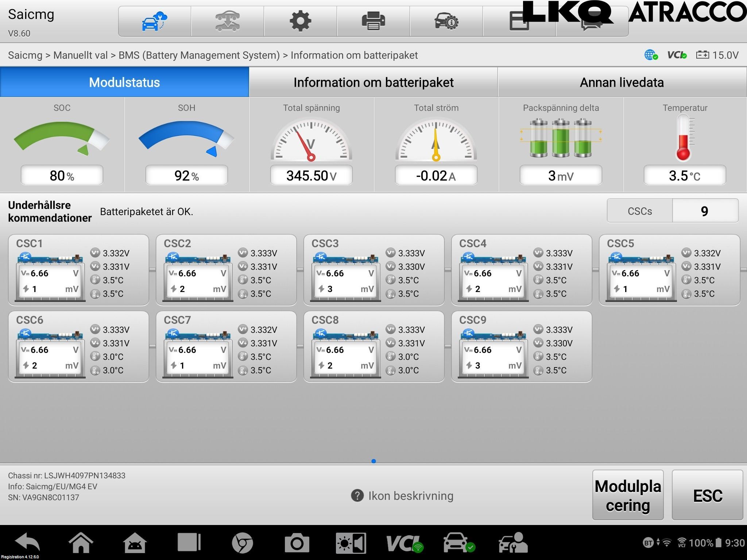Select the CSC3 module card

[373, 270]
